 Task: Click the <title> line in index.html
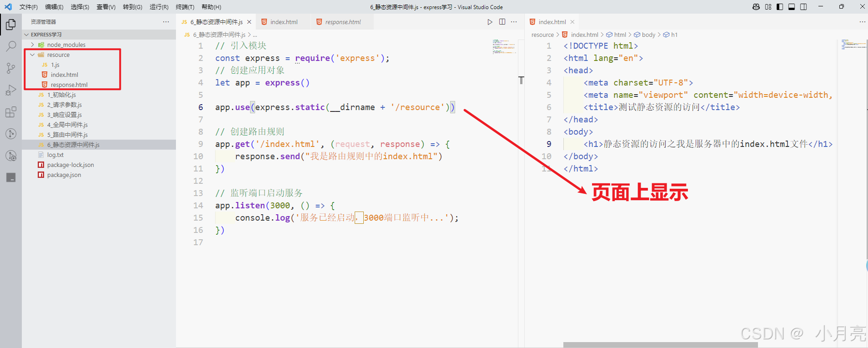click(x=662, y=107)
